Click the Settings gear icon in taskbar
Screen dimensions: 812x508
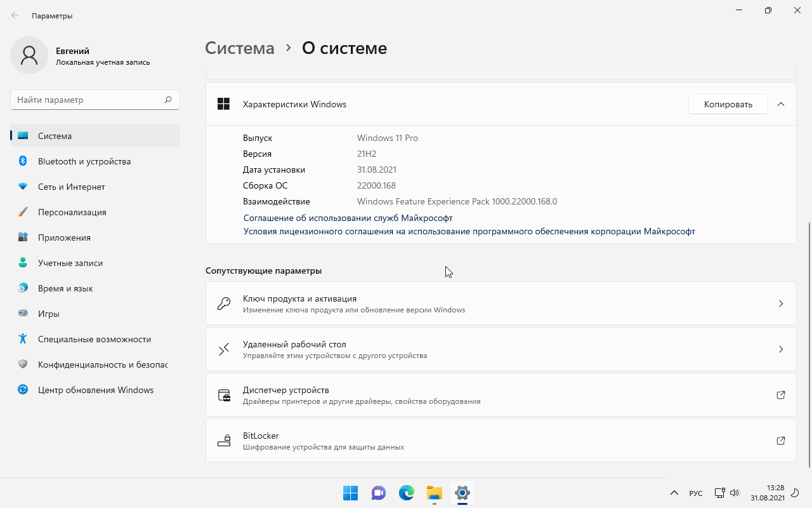tap(462, 493)
